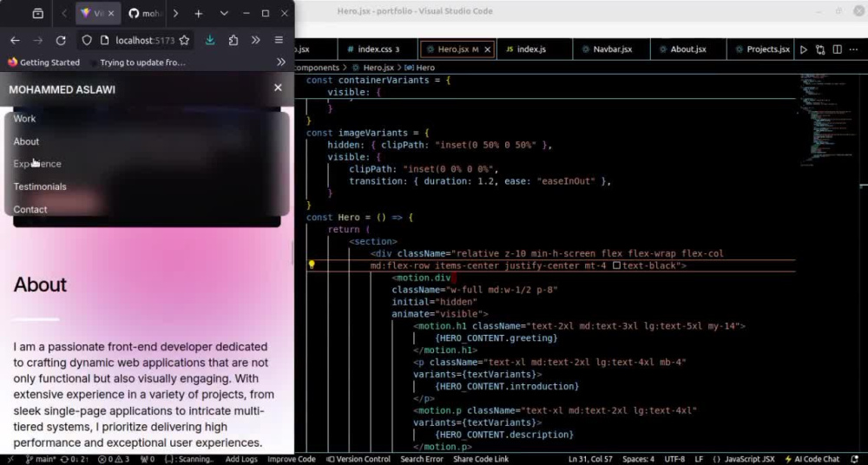
Task: Open changes compare icon in editor toolbar
Action: click(x=820, y=49)
